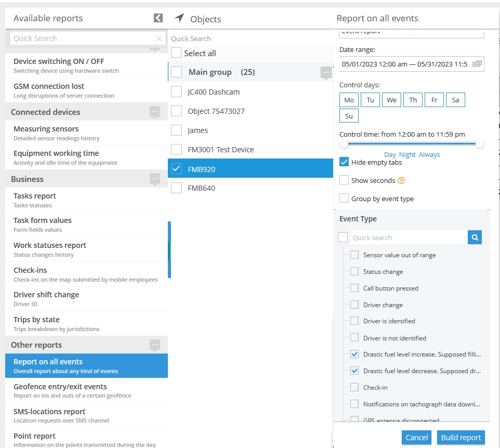500x448 pixels.
Task: Click the control time slider right handle
Action: point(480,144)
